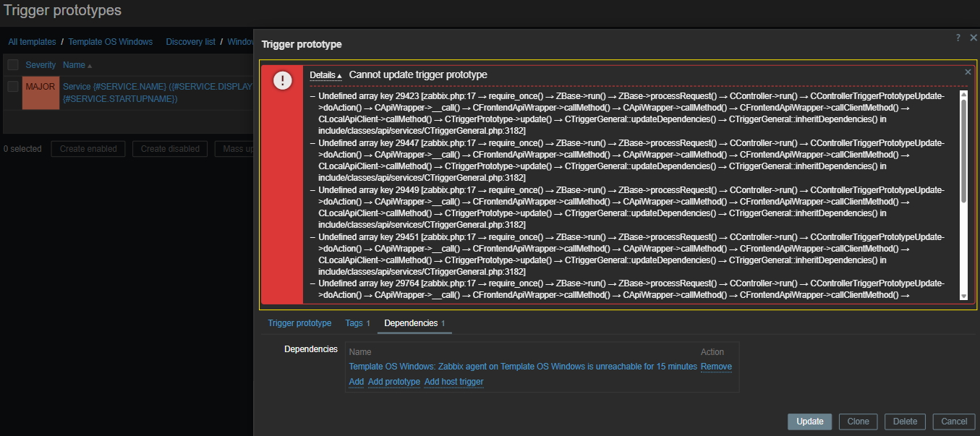The height and width of the screenshot is (436, 980).
Task: Dismiss the error message box
Action: [968, 72]
